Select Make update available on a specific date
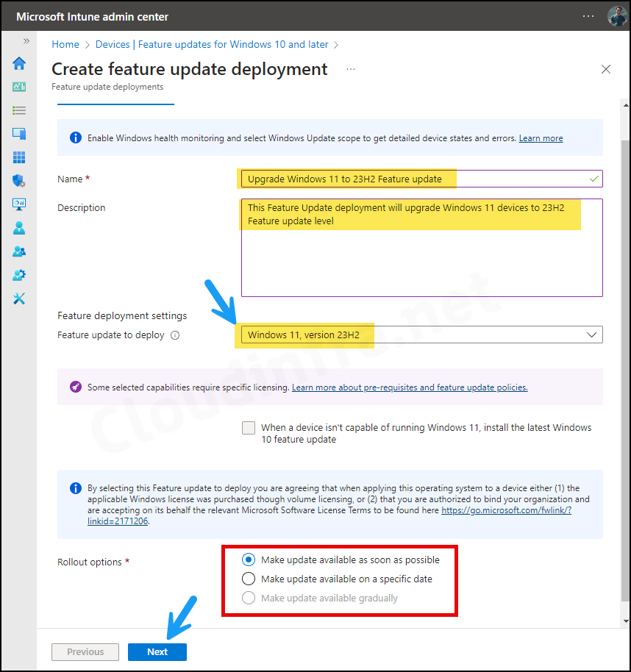 click(249, 579)
